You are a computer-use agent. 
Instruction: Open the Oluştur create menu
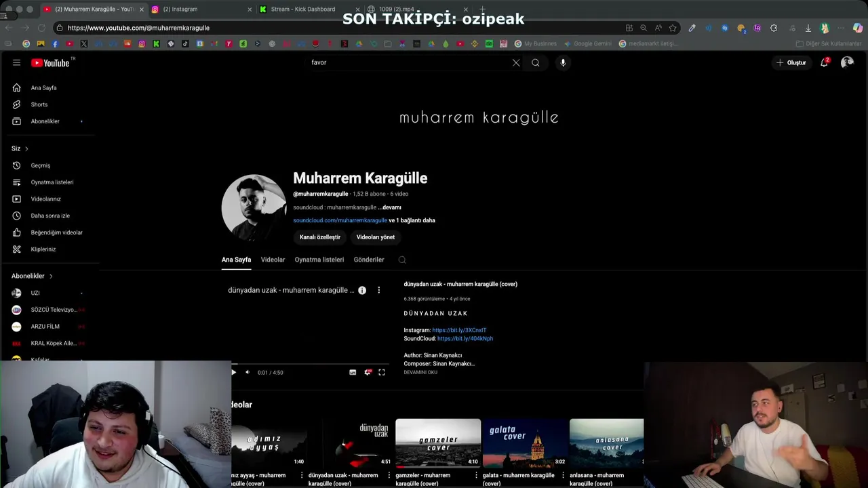(x=791, y=62)
